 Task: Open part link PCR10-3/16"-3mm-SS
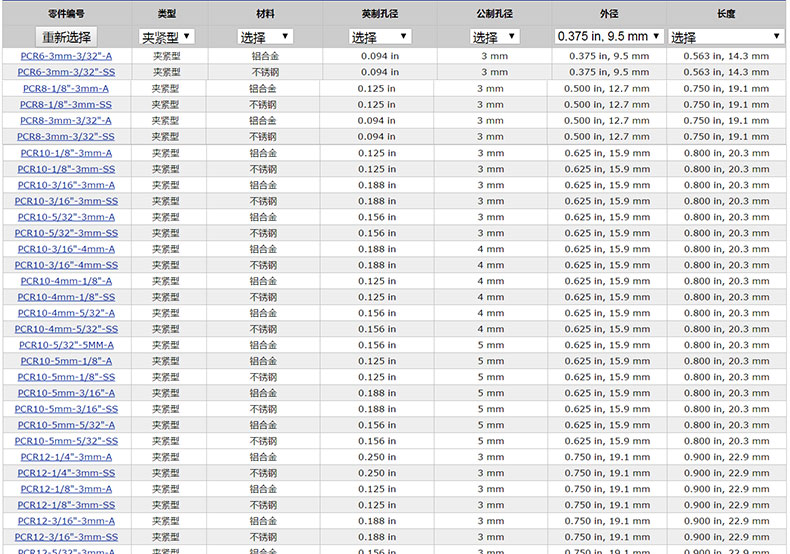click(x=66, y=201)
